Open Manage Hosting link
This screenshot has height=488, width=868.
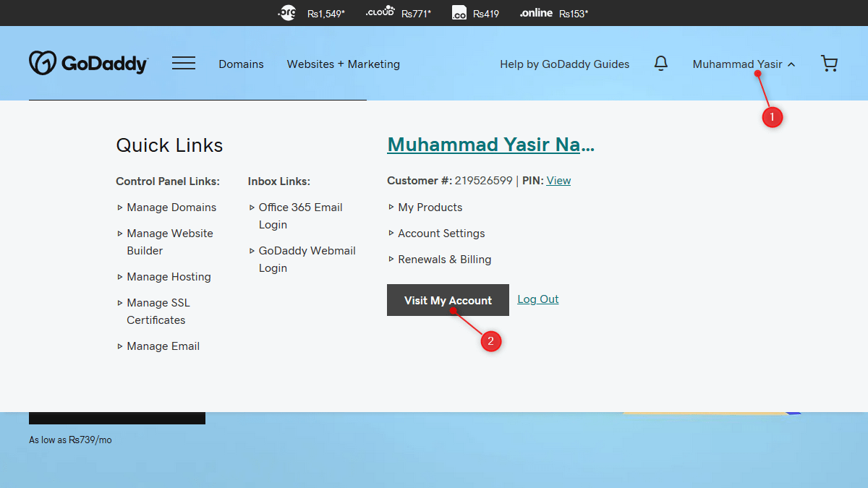(x=169, y=277)
